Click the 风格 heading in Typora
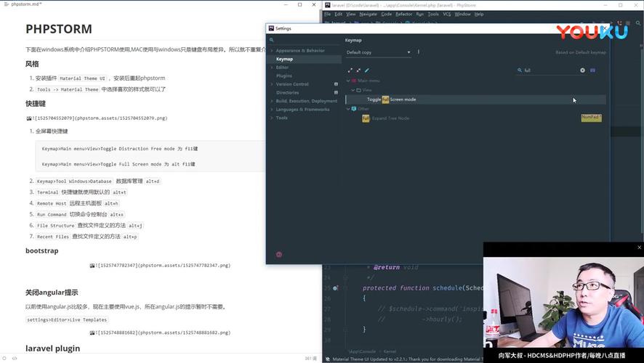The width and height of the screenshot is (644, 363). click(x=32, y=64)
